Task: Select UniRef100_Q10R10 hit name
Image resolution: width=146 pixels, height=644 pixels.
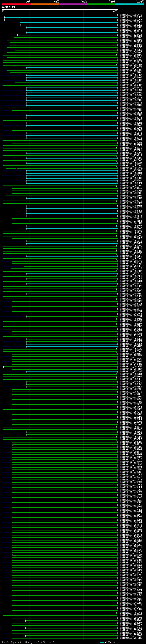Action: click(x=131, y=588)
